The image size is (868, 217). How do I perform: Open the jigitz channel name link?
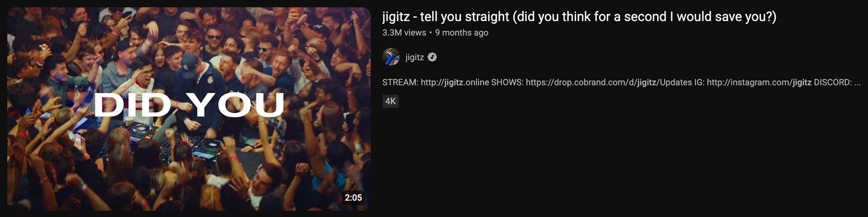(415, 57)
